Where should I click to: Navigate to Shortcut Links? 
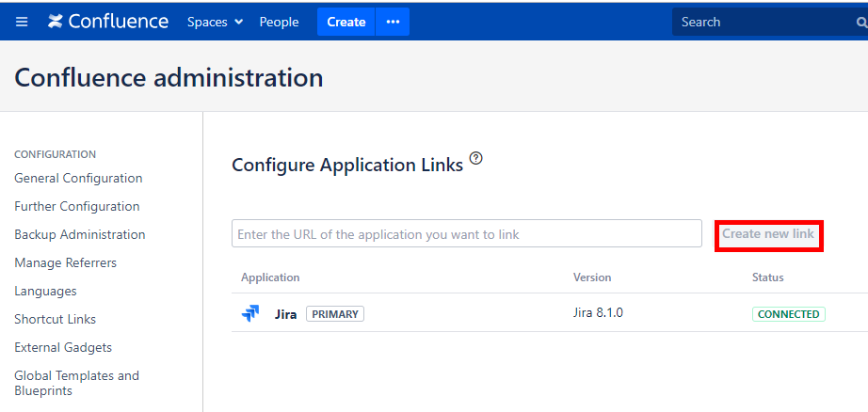[56, 319]
